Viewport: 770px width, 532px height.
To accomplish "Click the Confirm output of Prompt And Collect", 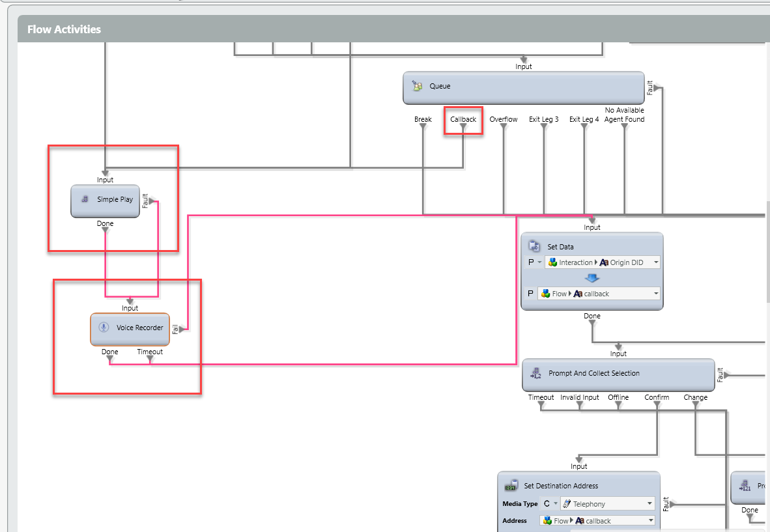I will (657, 404).
